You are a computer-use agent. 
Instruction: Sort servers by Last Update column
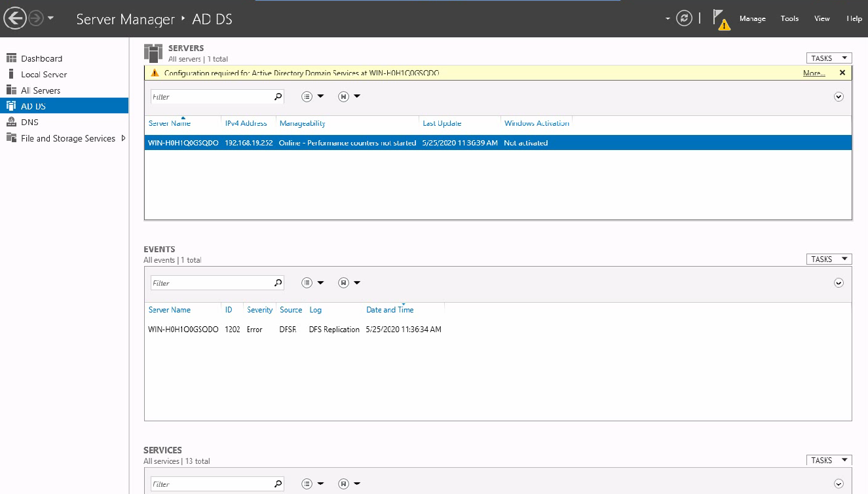pos(442,123)
